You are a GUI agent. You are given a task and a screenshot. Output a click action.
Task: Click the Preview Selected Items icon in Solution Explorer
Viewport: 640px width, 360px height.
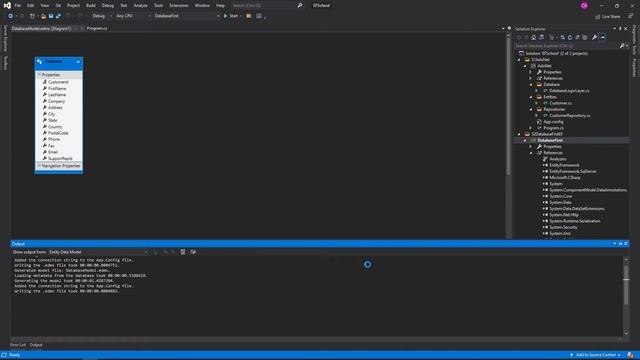click(602, 38)
